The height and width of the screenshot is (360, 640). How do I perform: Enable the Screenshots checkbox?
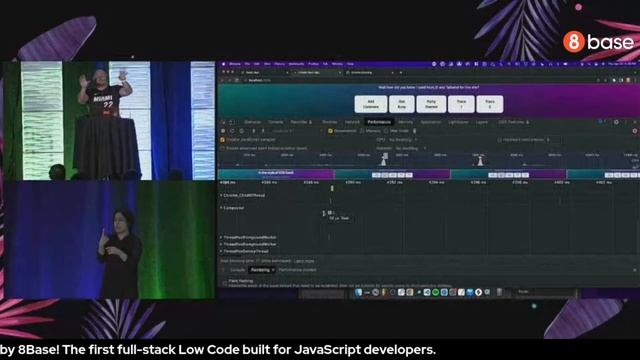[x=330, y=131]
